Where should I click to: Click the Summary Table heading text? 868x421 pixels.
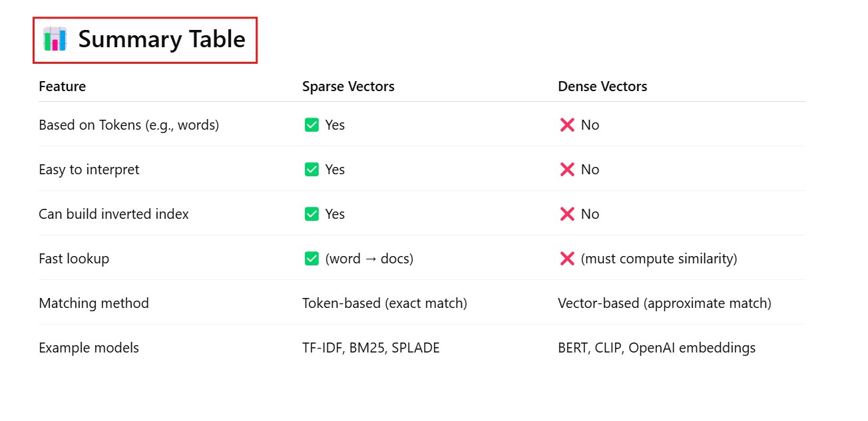[162, 39]
